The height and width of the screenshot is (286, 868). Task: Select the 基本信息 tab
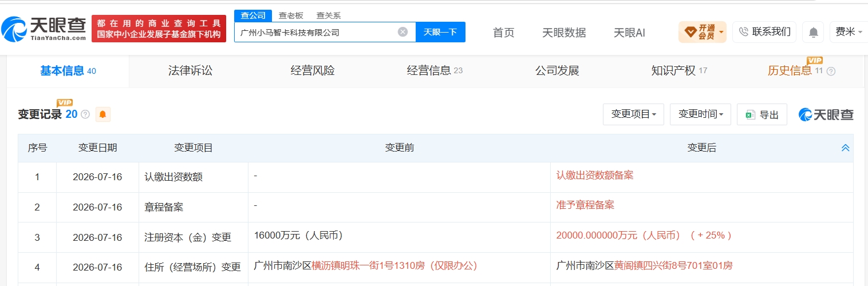click(68, 71)
